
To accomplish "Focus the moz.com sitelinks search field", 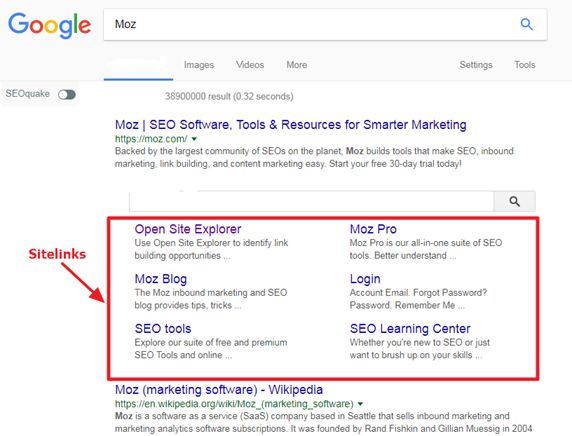I will (x=311, y=201).
